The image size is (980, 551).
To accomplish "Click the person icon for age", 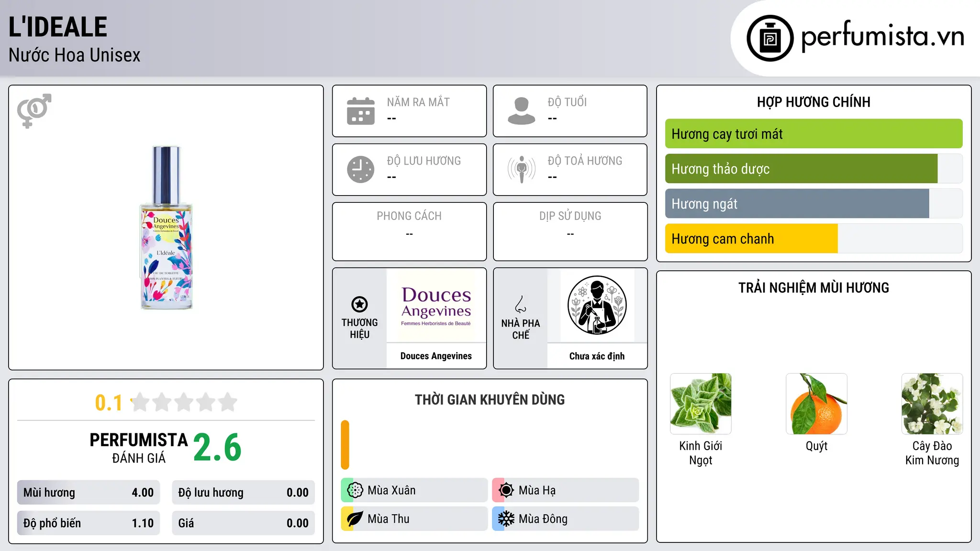I will [522, 111].
